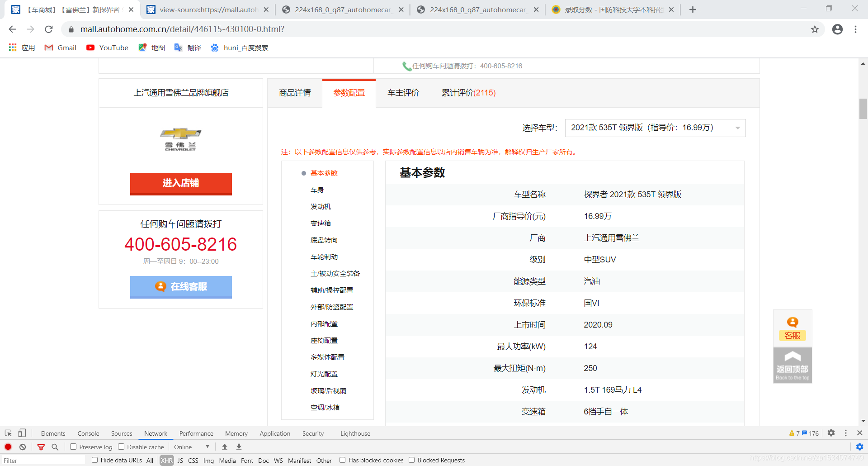The height and width of the screenshot is (466, 868).
Task: Open network settings blue gear
Action: pos(859,447)
